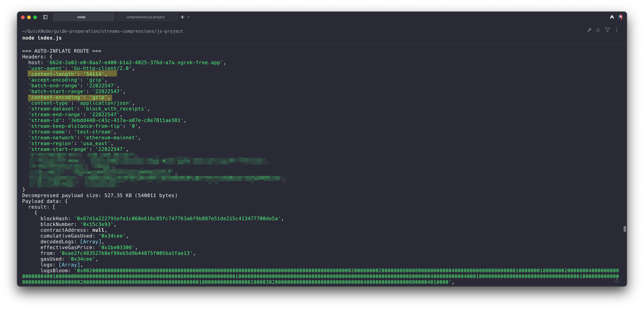Select highlighted 'content-encoding' gzip line
This screenshot has width=644, height=309.
point(70,97)
